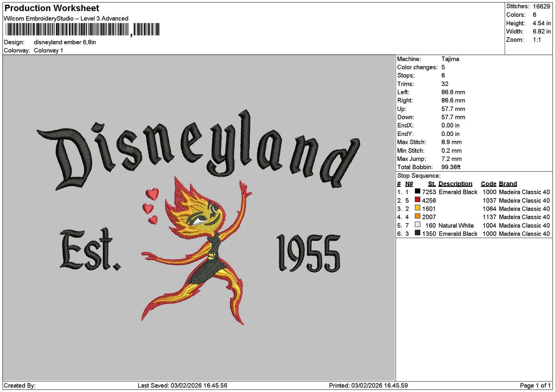Click the Stitches value 16629
The image size is (555, 392).
(x=541, y=6)
